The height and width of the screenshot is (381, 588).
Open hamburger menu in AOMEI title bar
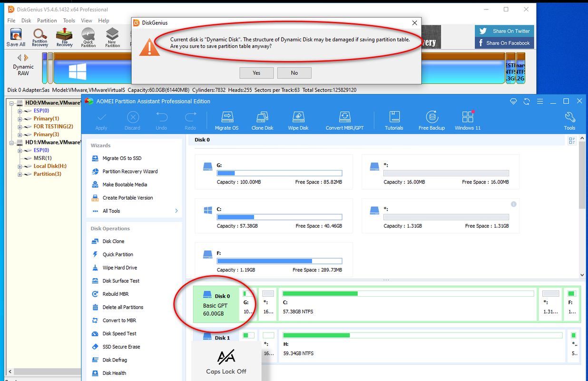point(540,101)
